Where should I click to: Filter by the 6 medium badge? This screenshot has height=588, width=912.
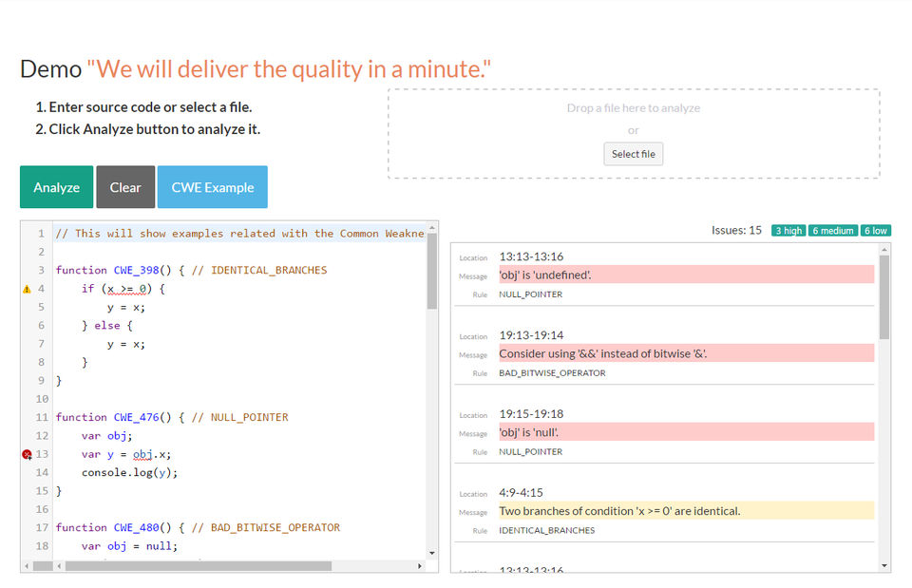point(833,231)
